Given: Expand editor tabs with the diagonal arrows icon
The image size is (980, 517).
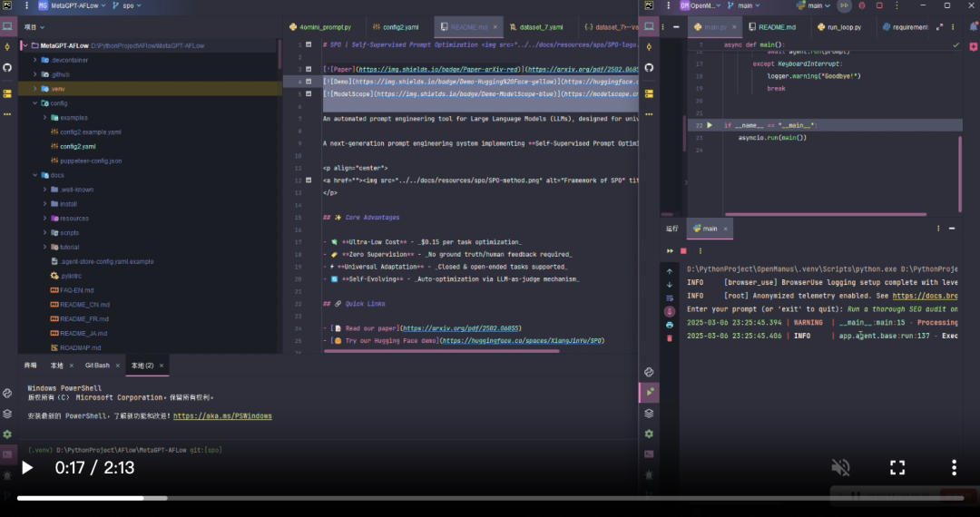Looking at the screenshot, I should coord(939,27).
